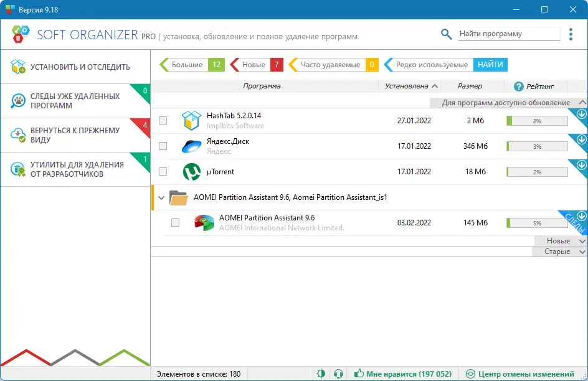
Task: Check the HashTab 5.2.0.14 checkbox
Action: click(x=163, y=120)
